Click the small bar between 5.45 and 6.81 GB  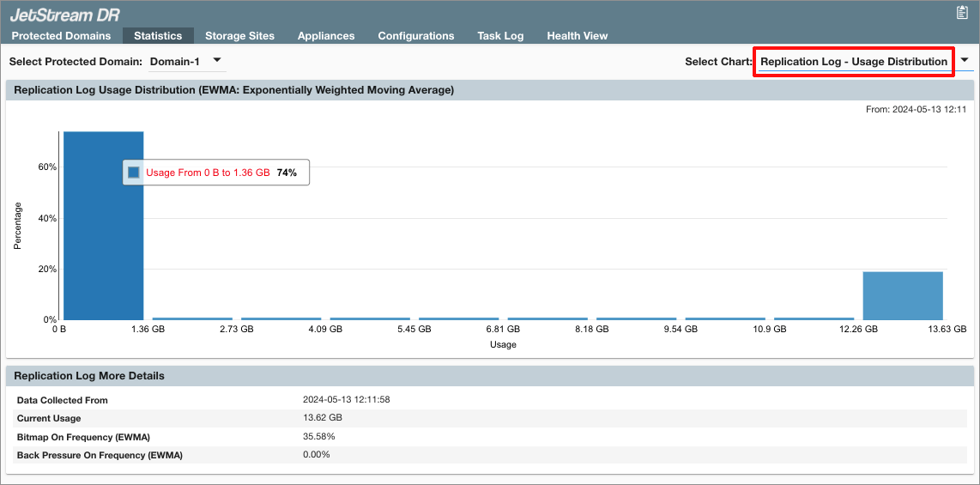click(x=459, y=318)
